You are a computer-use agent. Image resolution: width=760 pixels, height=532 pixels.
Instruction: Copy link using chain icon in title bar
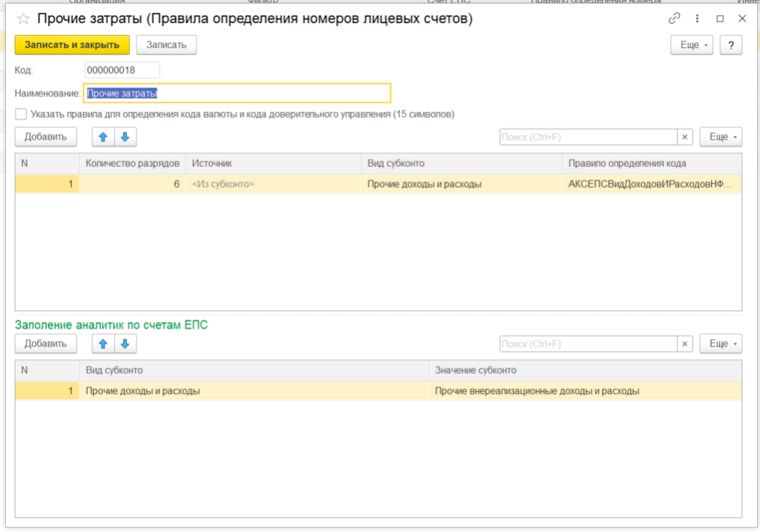[x=675, y=19]
